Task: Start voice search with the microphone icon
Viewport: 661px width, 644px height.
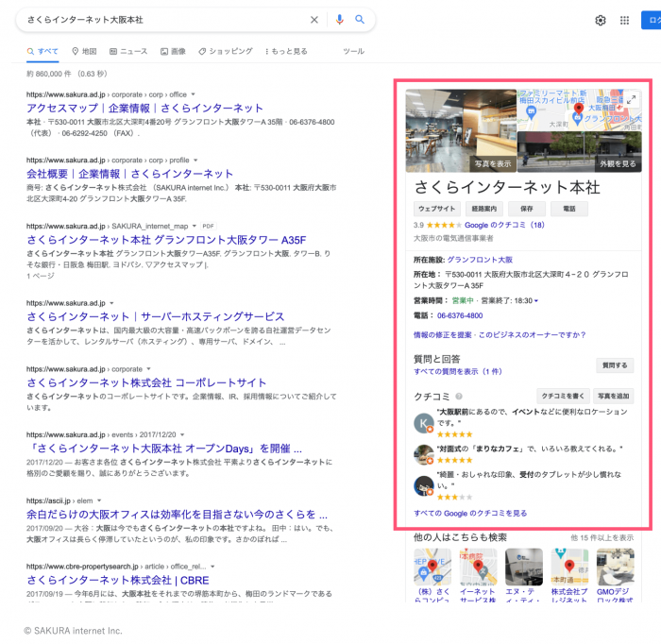Action: tap(339, 20)
